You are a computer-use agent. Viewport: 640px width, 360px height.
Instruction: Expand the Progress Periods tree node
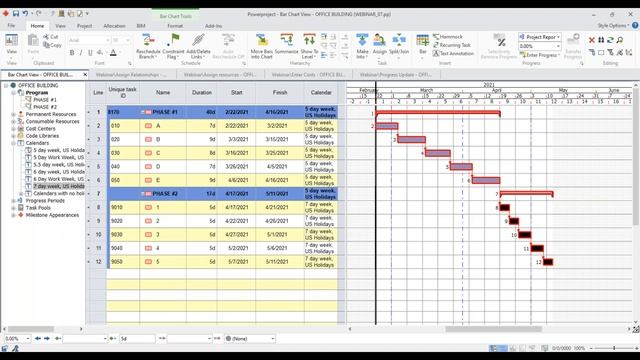[13, 201]
